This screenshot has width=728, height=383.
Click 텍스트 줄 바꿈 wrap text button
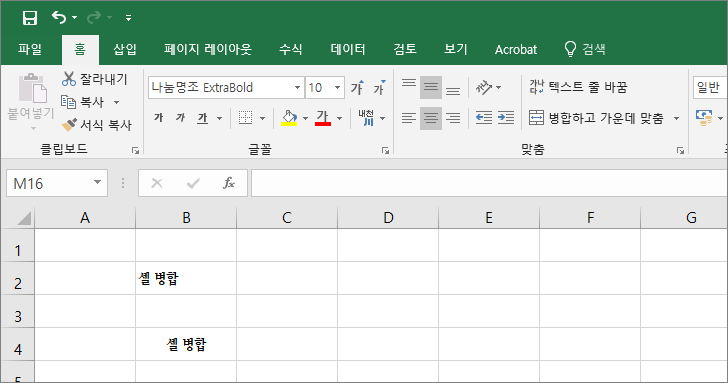pyautogui.click(x=578, y=87)
